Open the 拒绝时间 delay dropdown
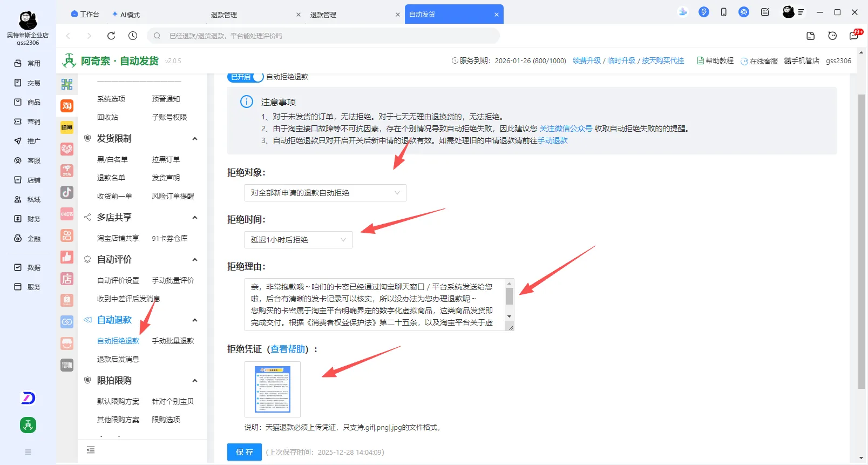This screenshot has height=465, width=868. tap(298, 240)
